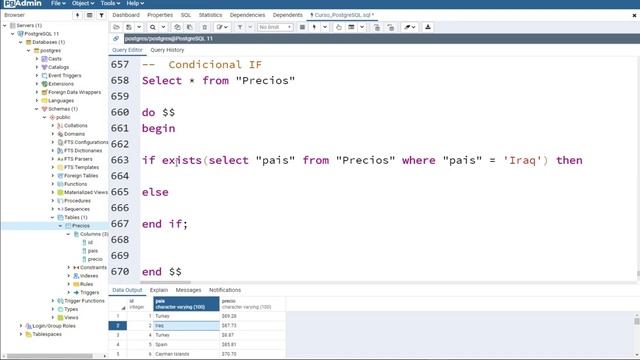
Task: Close the panel with top-right X
Action: 634,15
